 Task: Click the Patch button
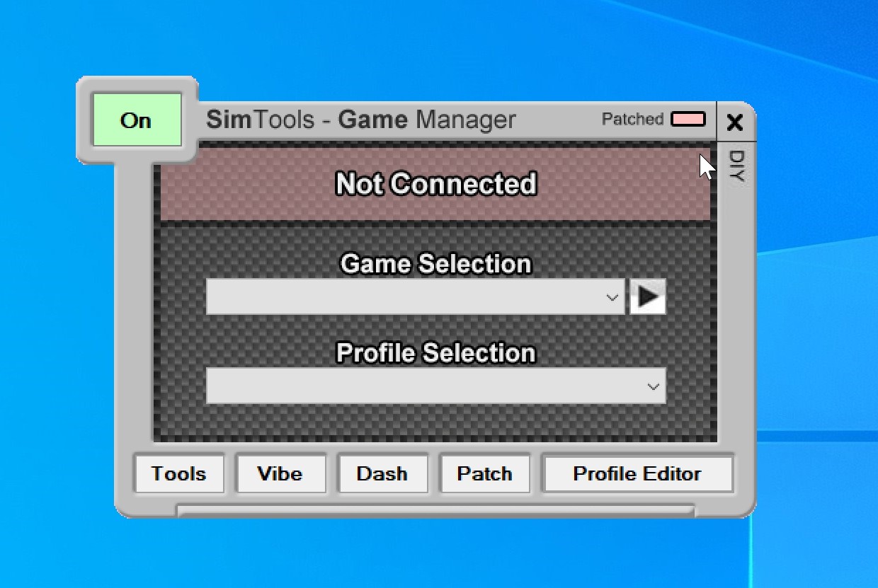pyautogui.click(x=484, y=473)
